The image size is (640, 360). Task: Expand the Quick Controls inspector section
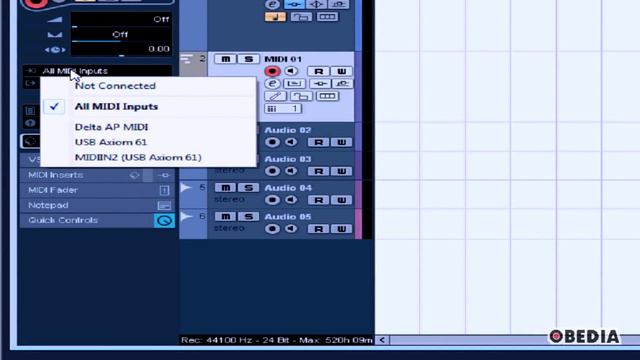click(97, 220)
